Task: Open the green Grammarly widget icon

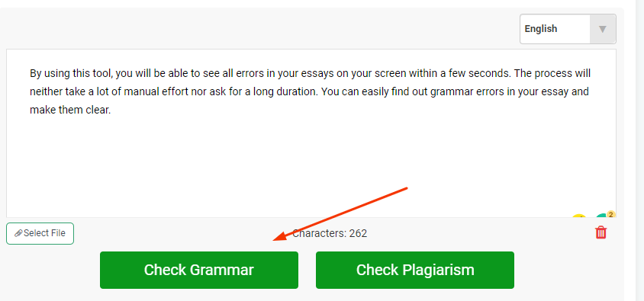Action: 601,216
